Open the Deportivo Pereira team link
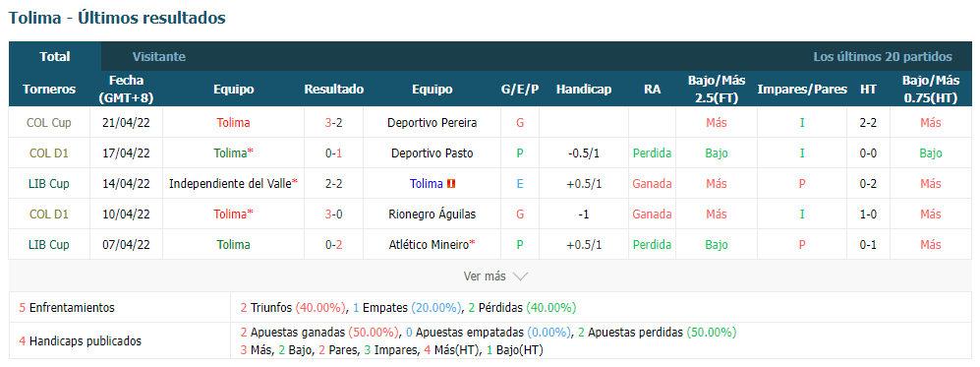The image size is (980, 367). tap(432, 123)
